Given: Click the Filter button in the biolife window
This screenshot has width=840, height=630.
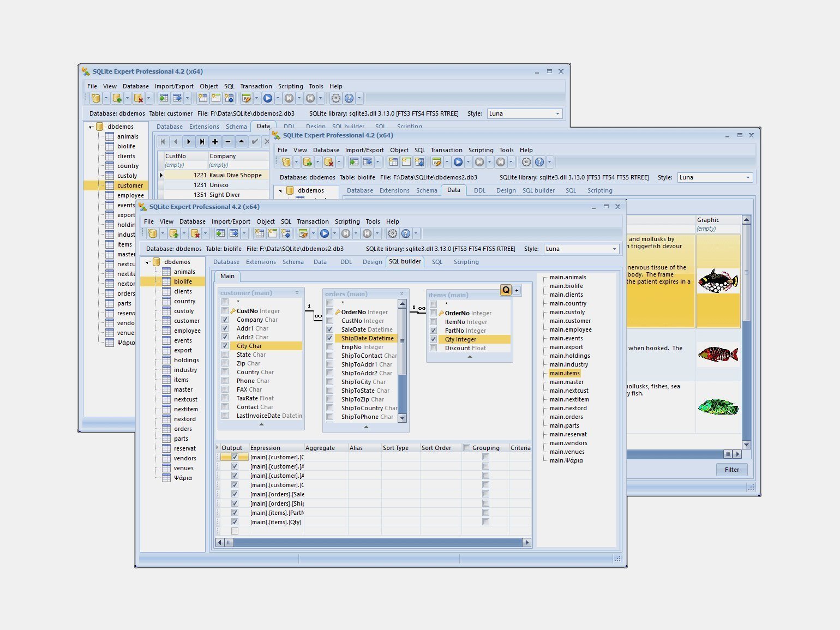Looking at the screenshot, I should (x=731, y=470).
